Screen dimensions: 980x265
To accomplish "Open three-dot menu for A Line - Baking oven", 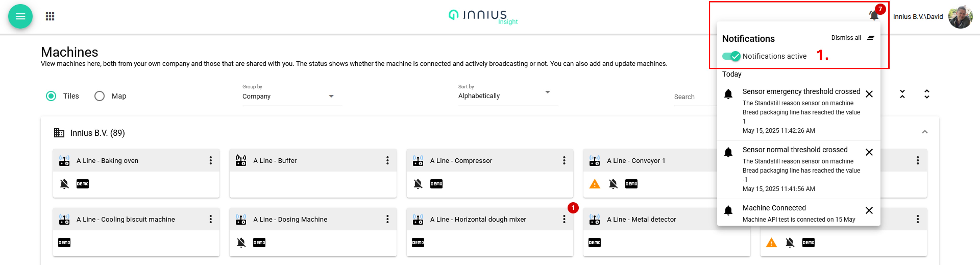I will 210,160.
